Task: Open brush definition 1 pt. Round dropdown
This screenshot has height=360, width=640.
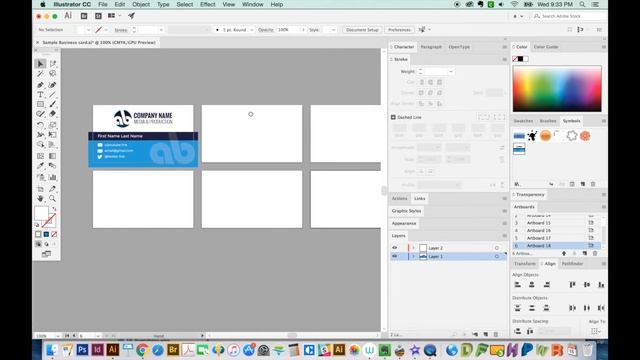Action: 251,30
